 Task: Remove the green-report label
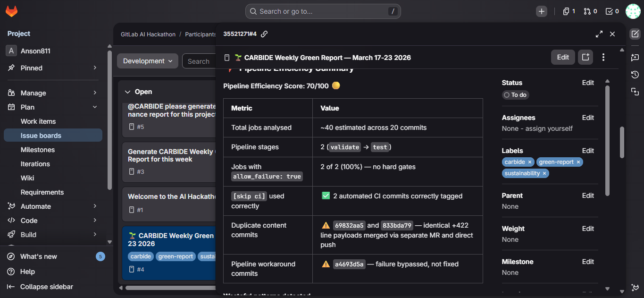578,162
